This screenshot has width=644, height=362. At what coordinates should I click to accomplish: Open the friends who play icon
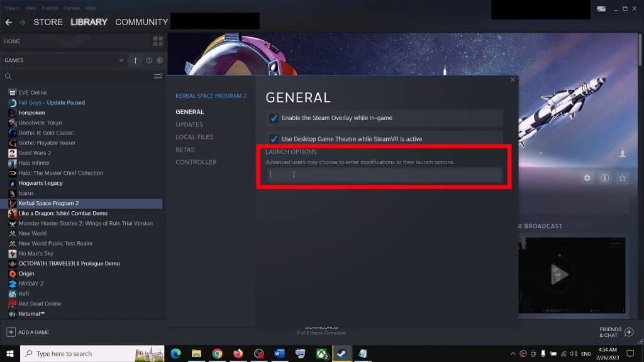point(623,154)
